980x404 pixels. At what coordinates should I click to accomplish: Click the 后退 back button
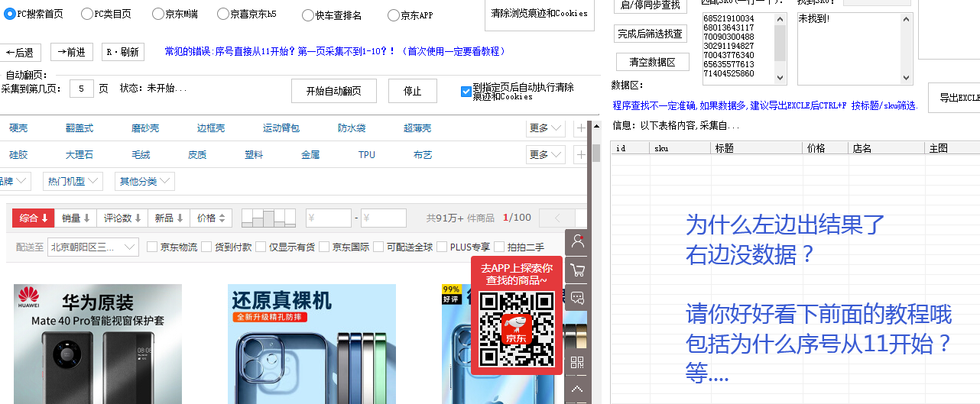20,52
